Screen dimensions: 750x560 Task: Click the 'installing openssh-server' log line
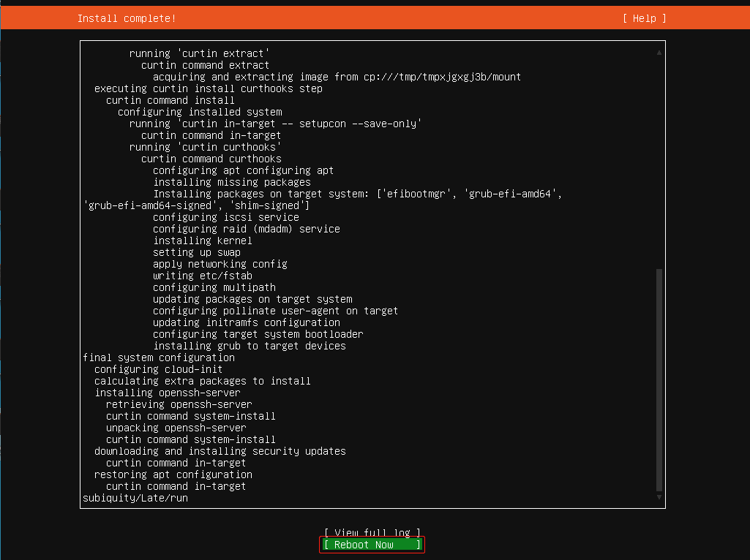[x=168, y=393]
